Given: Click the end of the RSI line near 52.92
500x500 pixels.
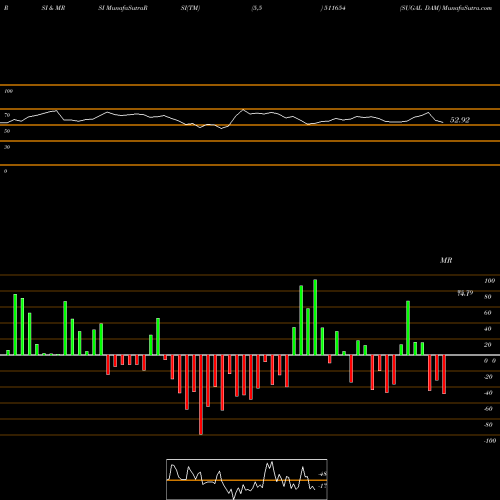Looking at the screenshot, I should pos(443,123).
